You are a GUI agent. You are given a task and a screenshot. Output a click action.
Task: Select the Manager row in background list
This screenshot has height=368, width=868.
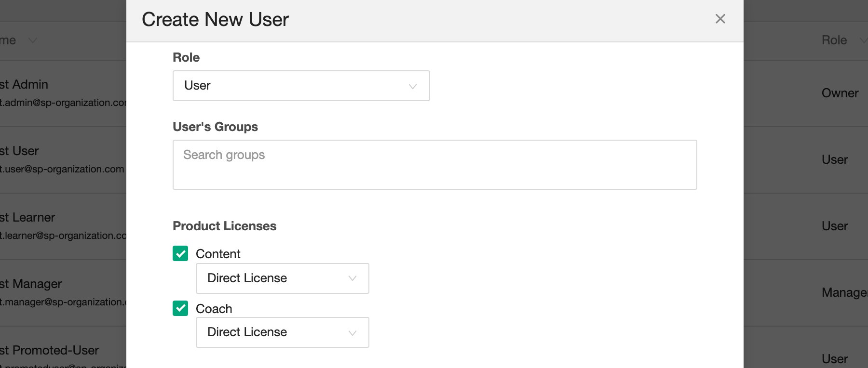tap(31, 284)
